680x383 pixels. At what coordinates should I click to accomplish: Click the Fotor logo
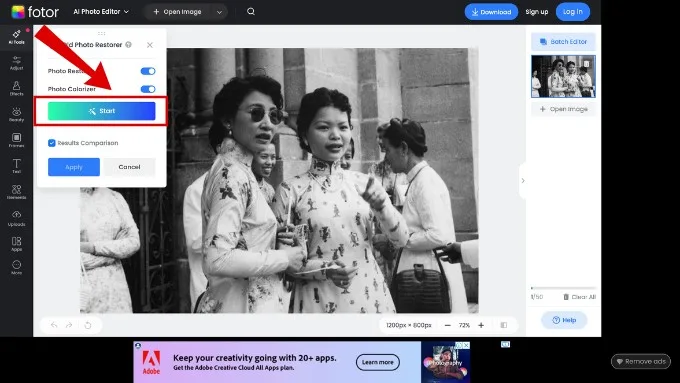click(x=35, y=12)
